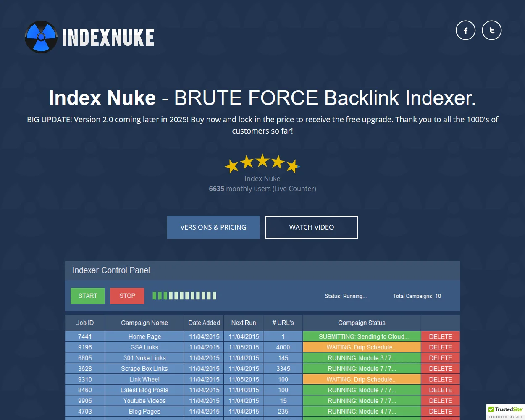The width and height of the screenshot is (525, 420).
Task: Click the 3345 URL count cell
Action: pyautogui.click(x=283, y=369)
